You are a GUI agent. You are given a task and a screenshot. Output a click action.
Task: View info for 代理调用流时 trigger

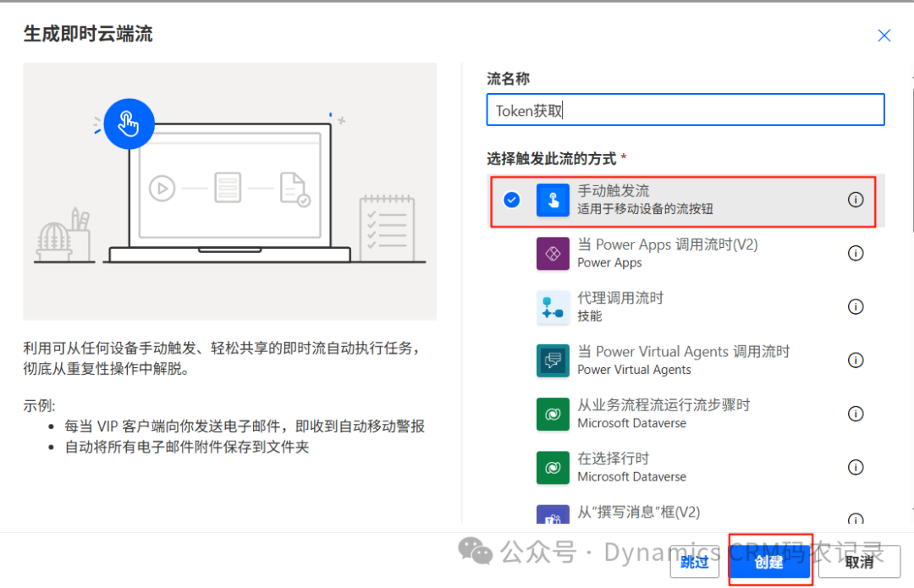pos(856,306)
